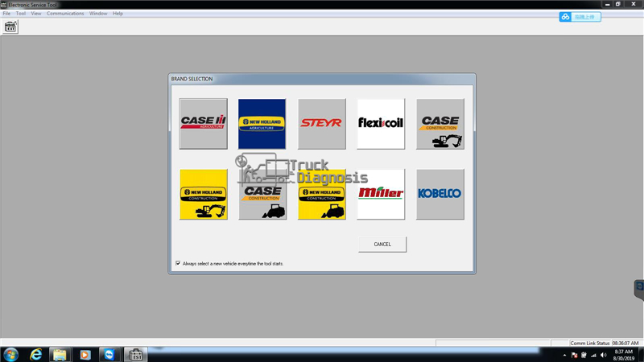Screen dimensions: 644x362
Task: Open the Windows Start menu
Action: [10, 355]
